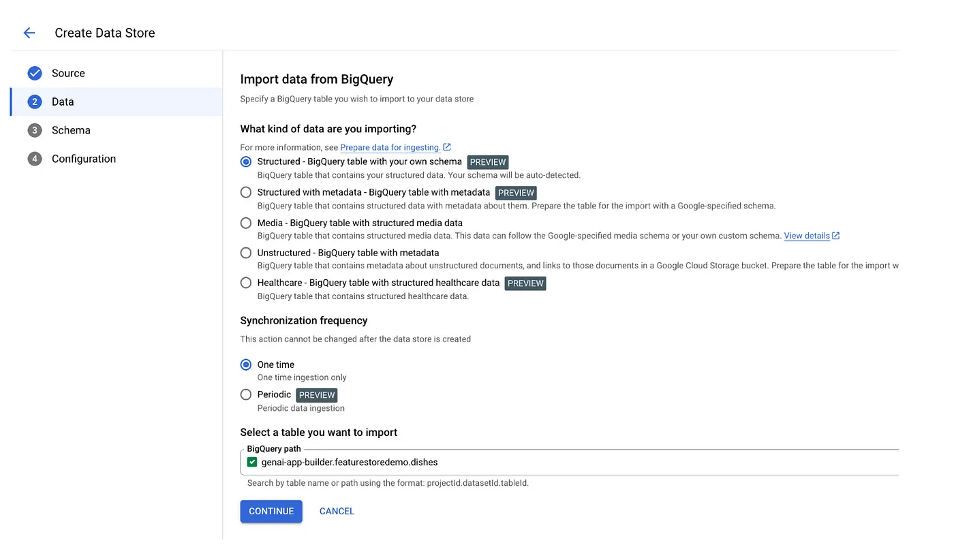Choose the Media BigQuery table option
954x560 pixels.
coord(246,223)
